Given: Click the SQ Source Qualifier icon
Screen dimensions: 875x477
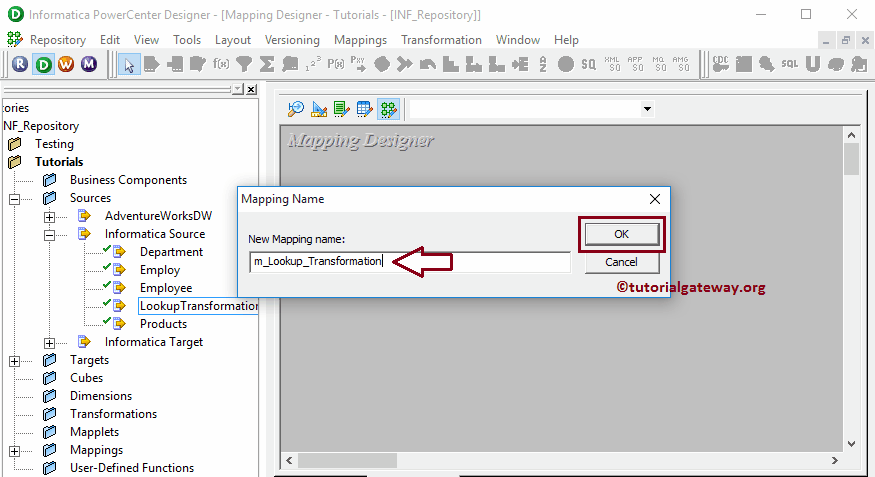Looking at the screenshot, I should pyautogui.click(x=589, y=64).
